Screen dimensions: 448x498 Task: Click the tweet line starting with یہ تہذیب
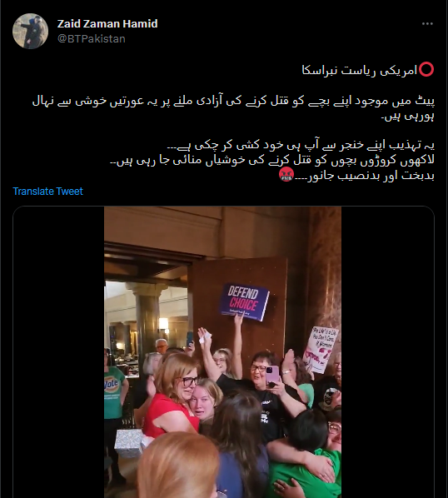pyautogui.click(x=301, y=146)
